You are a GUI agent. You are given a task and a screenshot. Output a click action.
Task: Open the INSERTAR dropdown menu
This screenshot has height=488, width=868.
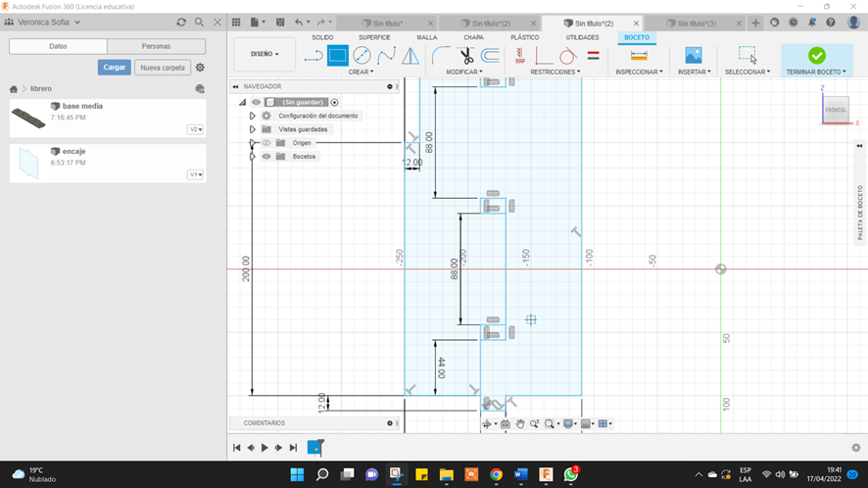click(695, 72)
